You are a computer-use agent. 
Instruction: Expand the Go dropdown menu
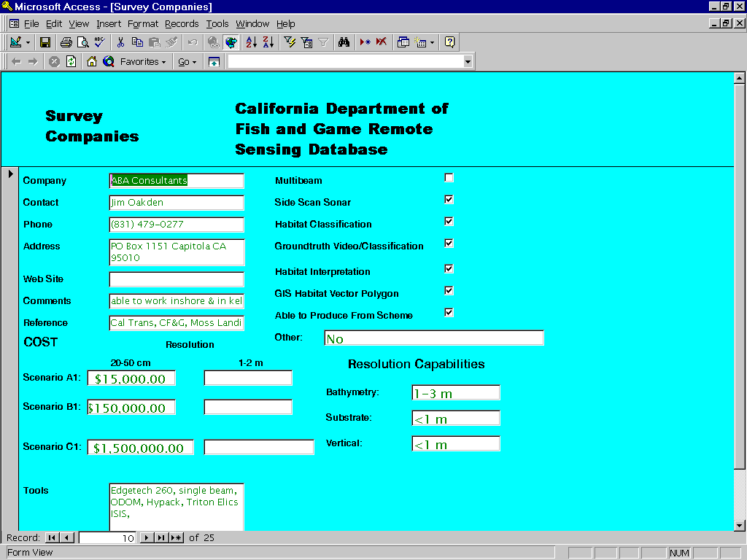[x=187, y=62]
